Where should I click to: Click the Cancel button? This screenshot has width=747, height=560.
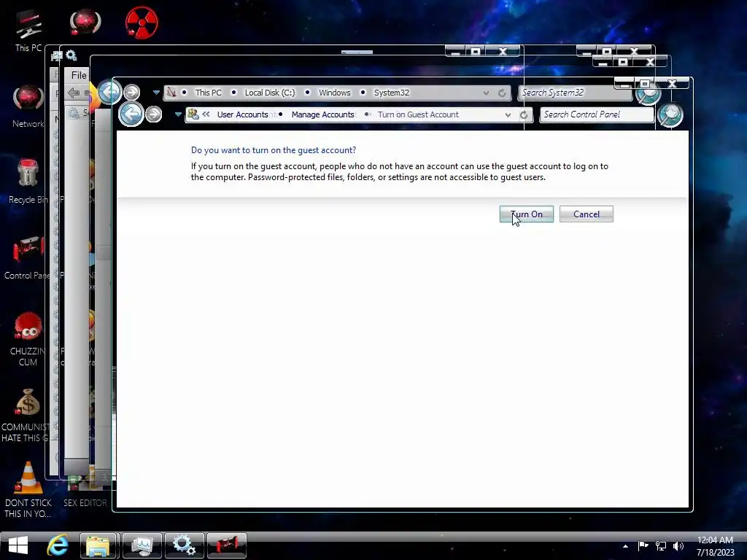click(x=586, y=214)
